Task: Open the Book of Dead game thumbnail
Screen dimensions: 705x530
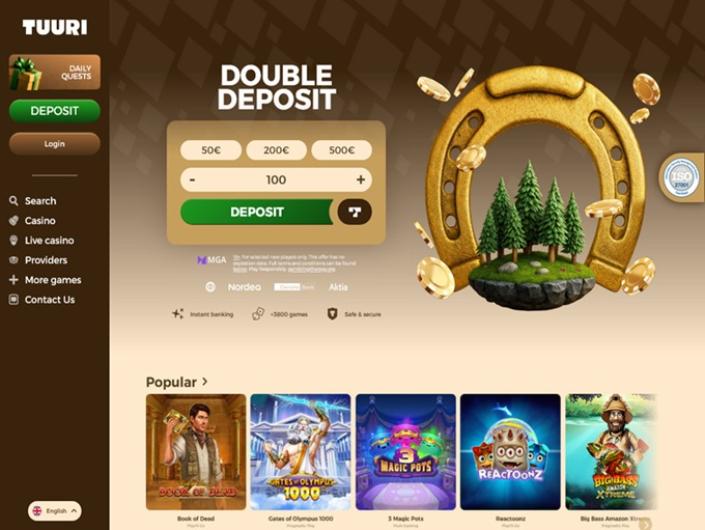Action: coord(196,452)
